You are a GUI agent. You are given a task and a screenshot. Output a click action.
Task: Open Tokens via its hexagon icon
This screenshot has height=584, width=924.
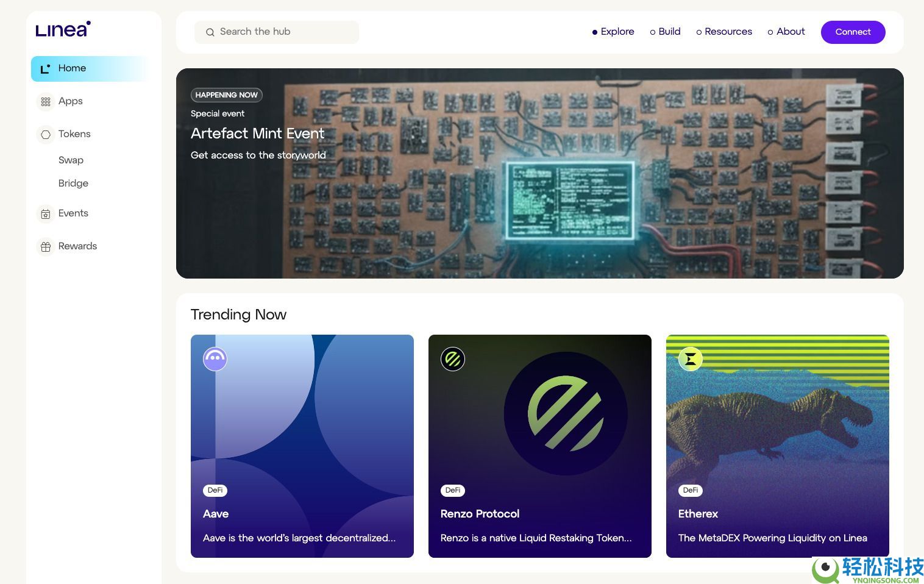tap(46, 135)
